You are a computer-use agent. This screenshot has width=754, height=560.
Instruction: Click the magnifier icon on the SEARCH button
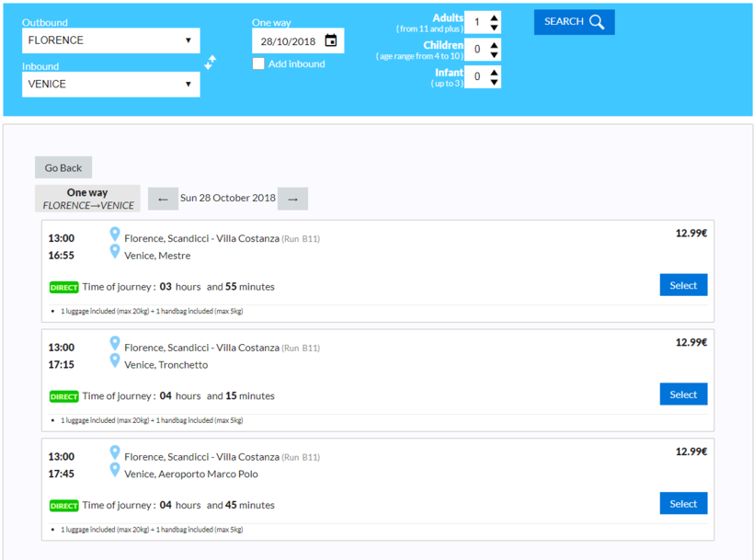pyautogui.click(x=597, y=22)
